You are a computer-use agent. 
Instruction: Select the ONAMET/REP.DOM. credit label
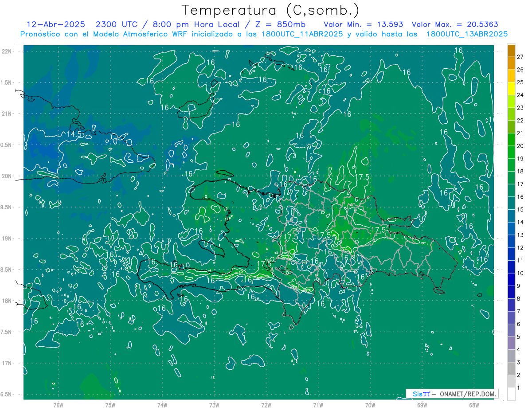(x=468, y=394)
